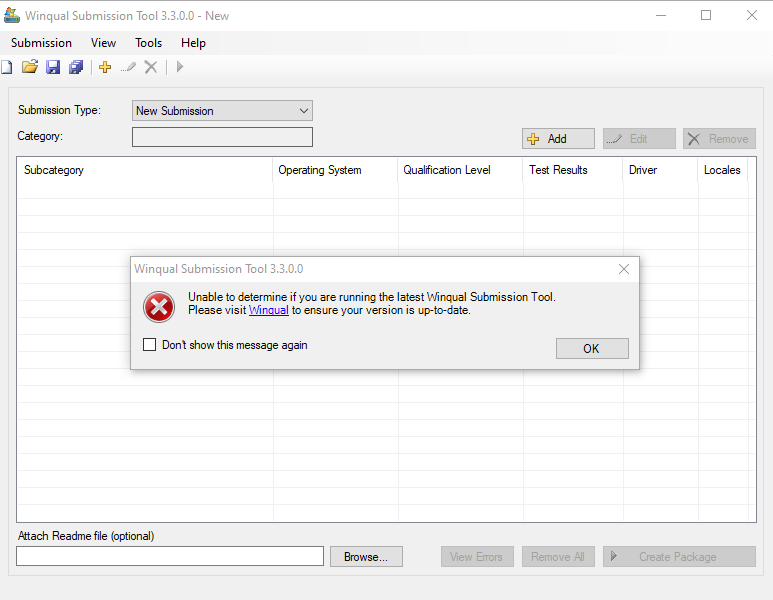773x600 pixels.
Task: Follow the Winqual link in the message
Action: click(269, 310)
